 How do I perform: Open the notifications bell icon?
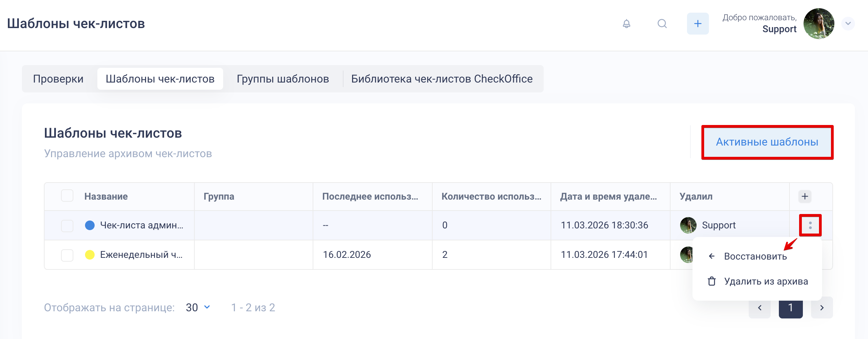[626, 24]
